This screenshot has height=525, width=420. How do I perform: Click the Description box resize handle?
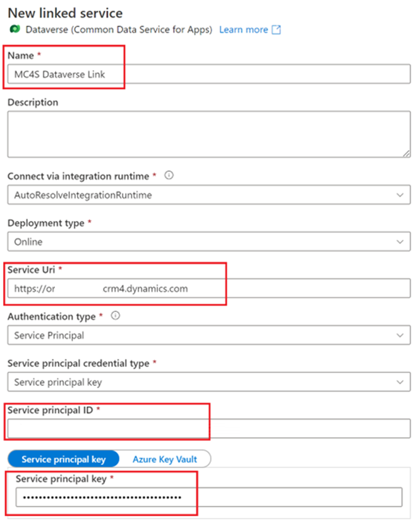406,154
